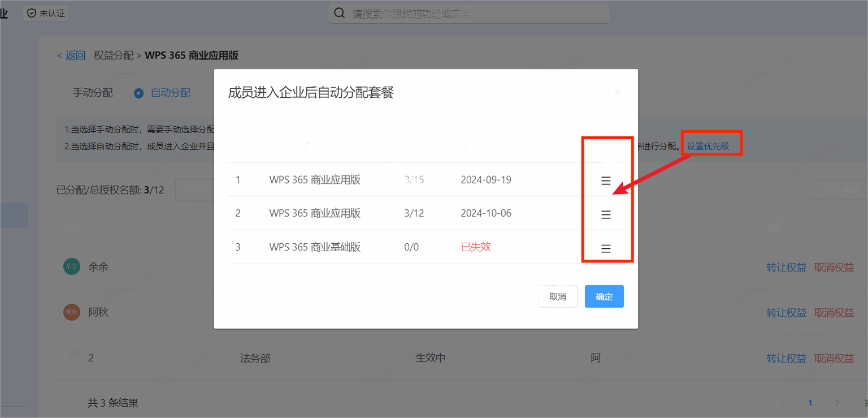The width and height of the screenshot is (868, 418).
Task: Select the 自动分配 radio button
Action: pos(139,93)
